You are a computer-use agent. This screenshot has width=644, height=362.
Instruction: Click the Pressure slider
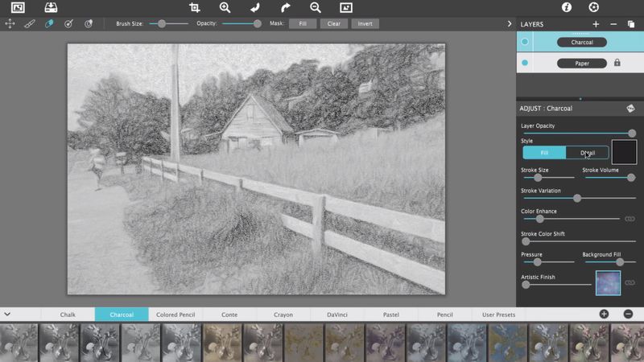(548, 262)
